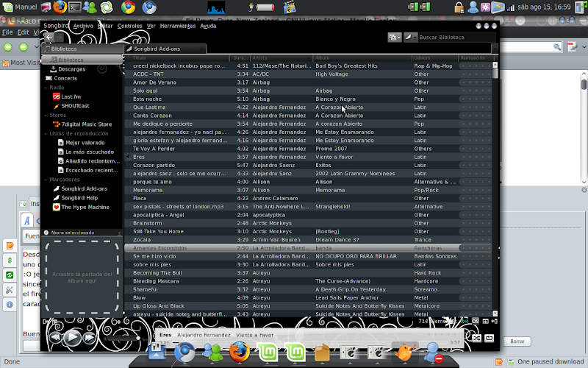The image size is (588, 368).
Task: Launch Google Chrome from top panel
Action: pyautogui.click(x=128, y=7)
